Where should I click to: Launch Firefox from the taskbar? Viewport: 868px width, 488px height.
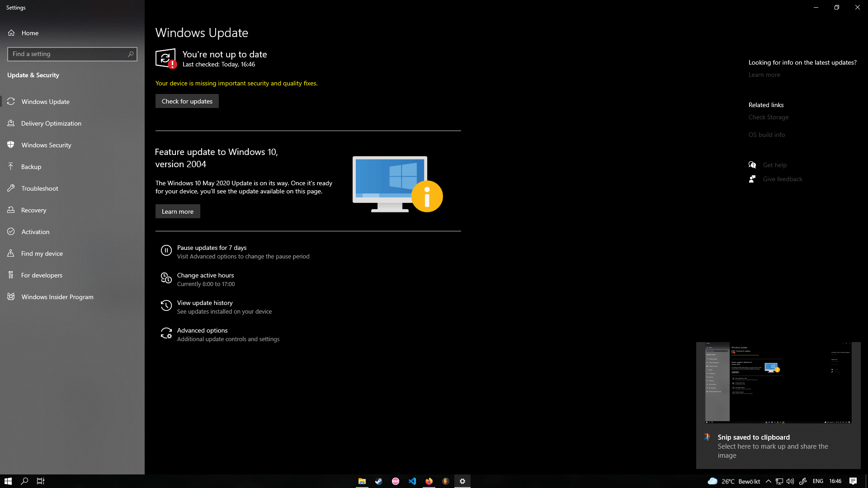(x=429, y=481)
